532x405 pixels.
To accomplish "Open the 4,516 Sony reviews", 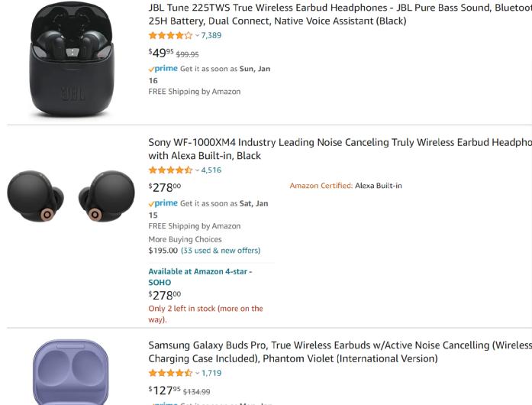I will click(211, 170).
